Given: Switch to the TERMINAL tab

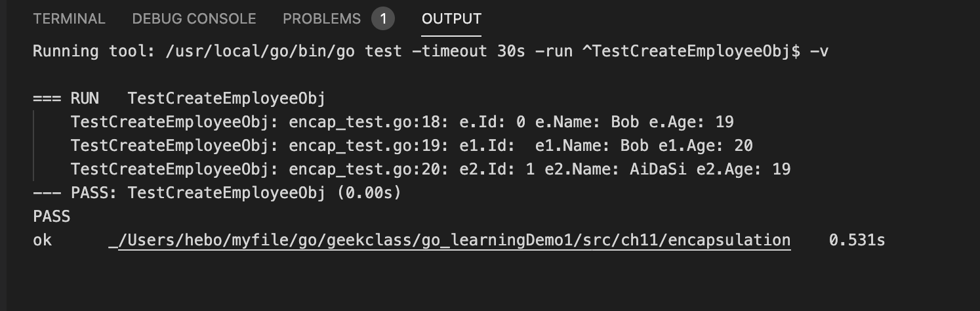Looking at the screenshot, I should 69,19.
